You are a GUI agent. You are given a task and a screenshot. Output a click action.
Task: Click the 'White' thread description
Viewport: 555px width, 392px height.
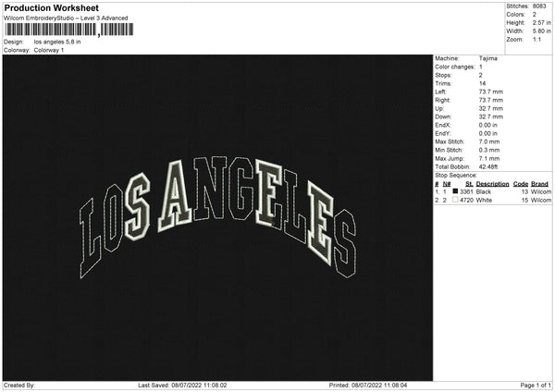tap(484, 201)
